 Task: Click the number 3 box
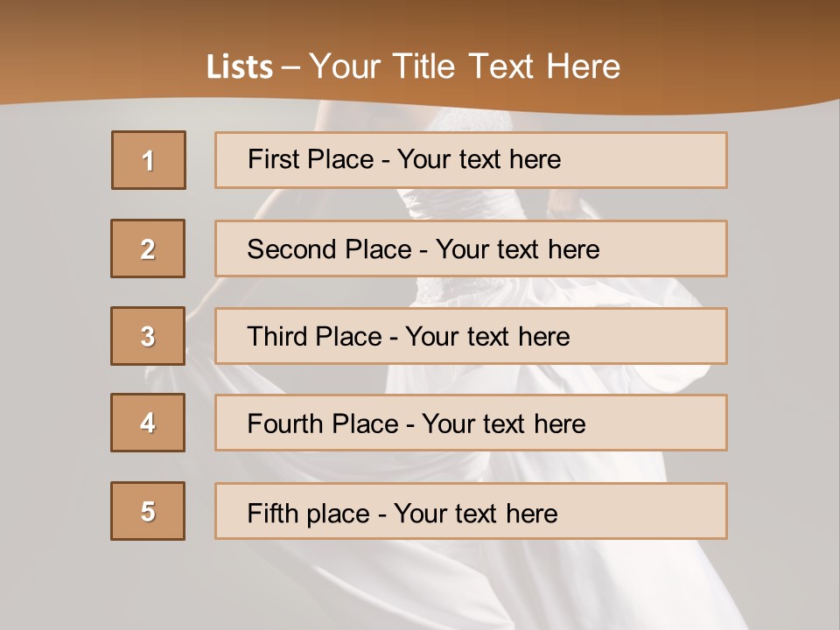148,336
